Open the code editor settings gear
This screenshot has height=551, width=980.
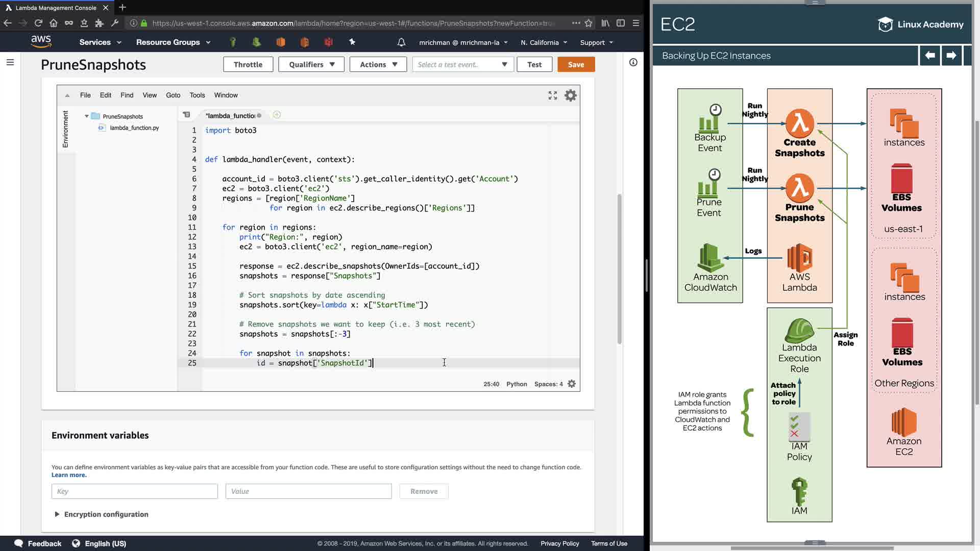(570, 95)
